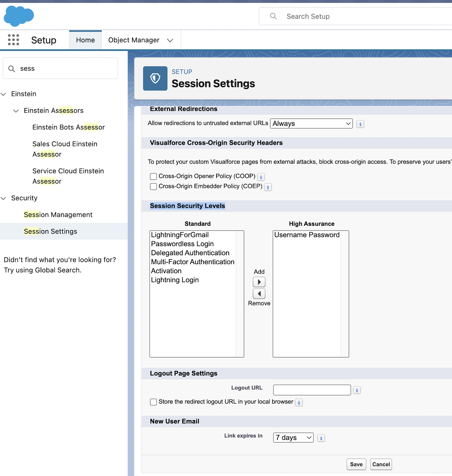Click info icon next to COEP checkbox

click(268, 187)
